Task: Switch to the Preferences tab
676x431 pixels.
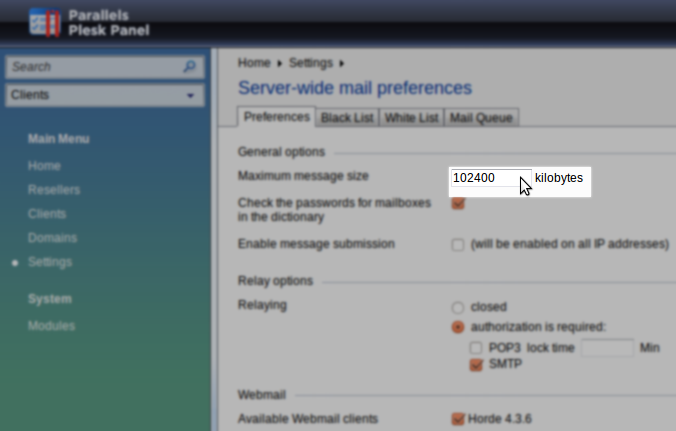Action: click(277, 117)
